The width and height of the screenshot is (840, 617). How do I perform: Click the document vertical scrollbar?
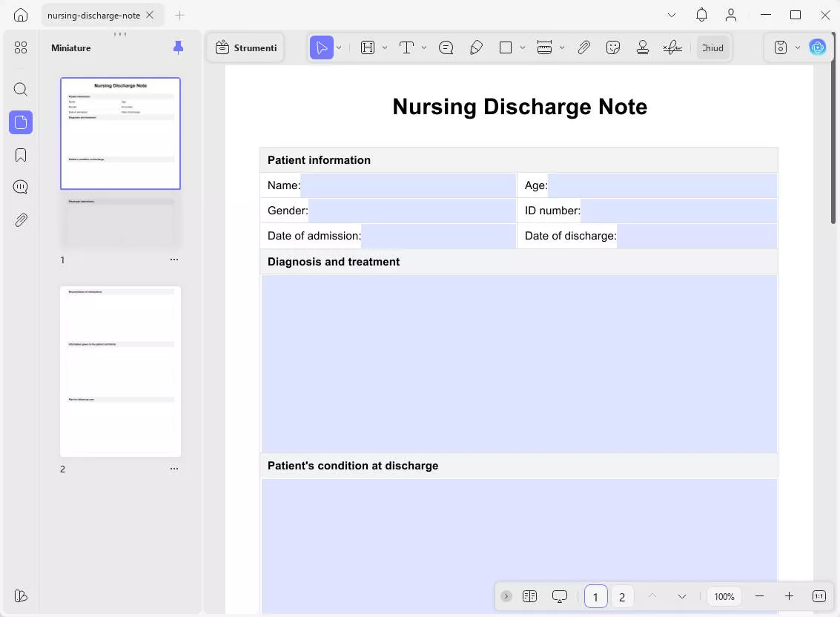(833, 128)
